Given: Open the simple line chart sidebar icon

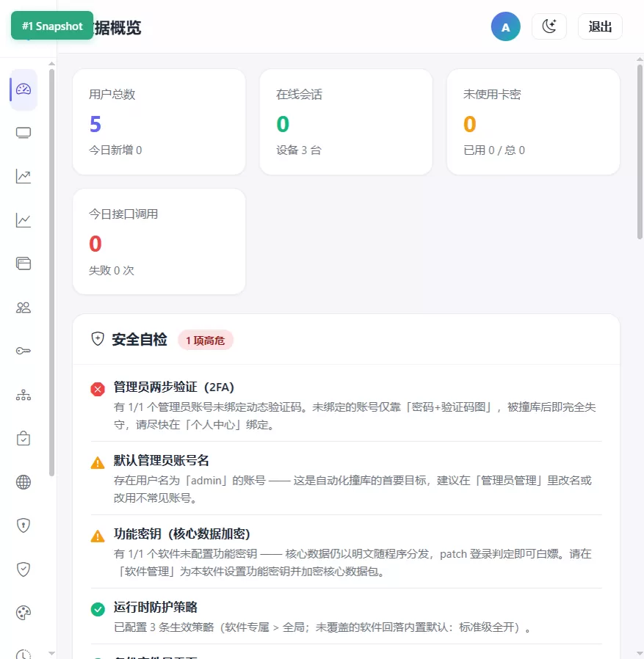Looking at the screenshot, I should [23, 220].
